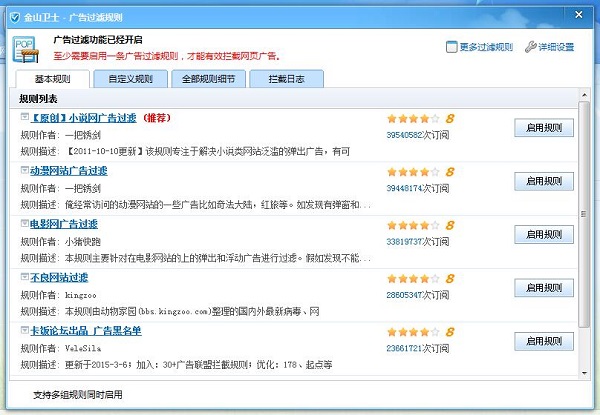
Task: Click the 39540582次订阅 subscription count
Action: point(418,135)
